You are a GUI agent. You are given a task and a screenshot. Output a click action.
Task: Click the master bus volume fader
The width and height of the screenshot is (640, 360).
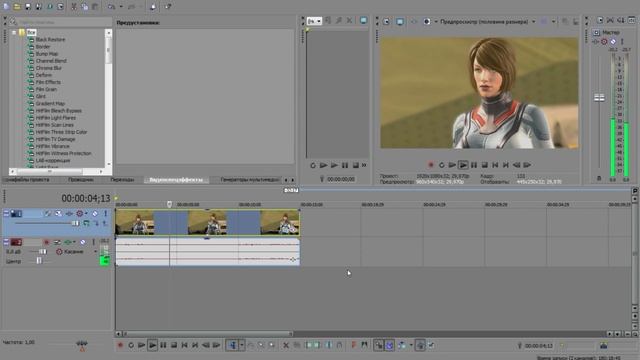599,98
